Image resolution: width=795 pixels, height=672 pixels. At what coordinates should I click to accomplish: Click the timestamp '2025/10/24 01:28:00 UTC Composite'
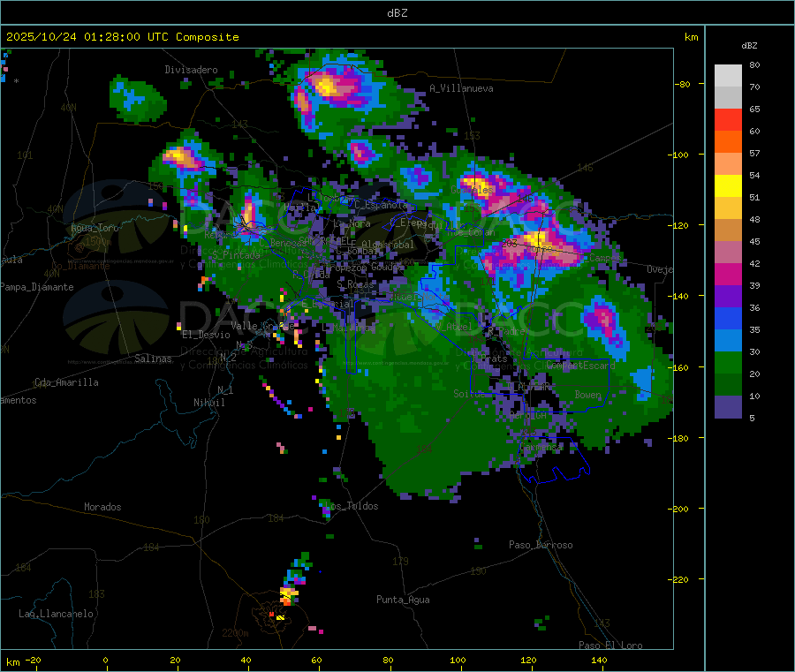[x=122, y=37]
